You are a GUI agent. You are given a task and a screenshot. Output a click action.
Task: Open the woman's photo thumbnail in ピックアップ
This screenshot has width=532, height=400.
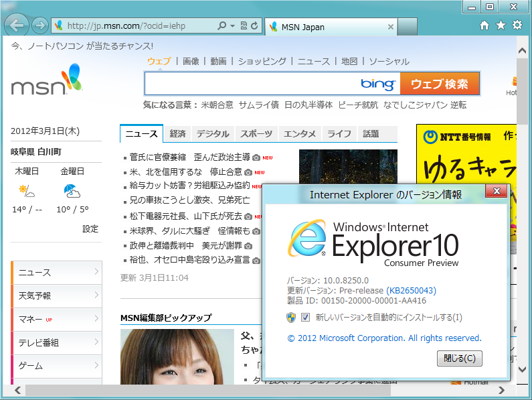pos(177,357)
